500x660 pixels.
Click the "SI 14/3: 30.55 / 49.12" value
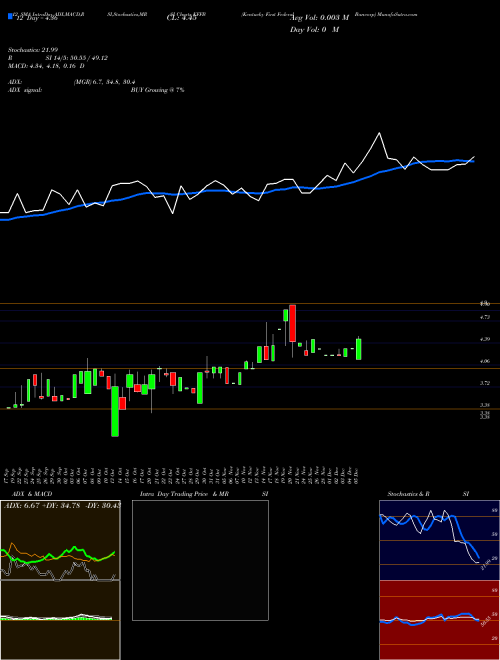[x=77, y=58]
